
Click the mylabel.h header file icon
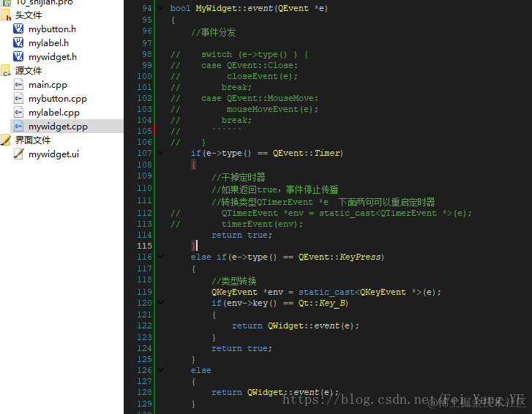(x=18, y=42)
